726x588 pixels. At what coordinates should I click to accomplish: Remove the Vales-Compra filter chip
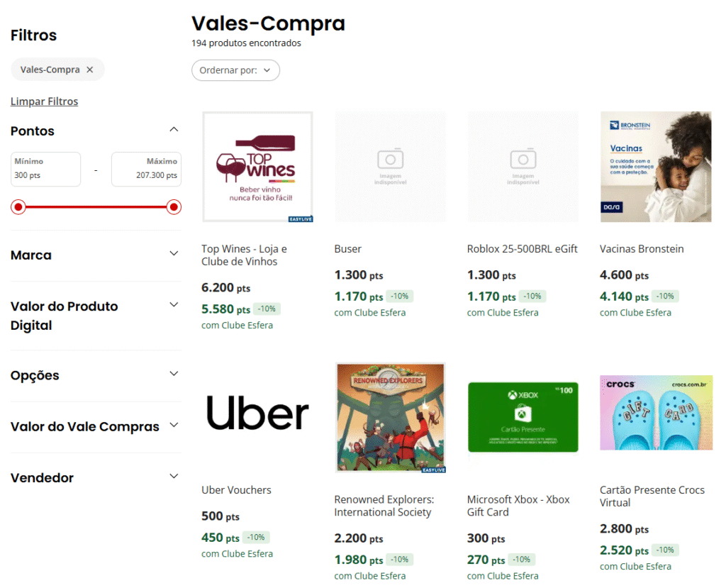tap(89, 70)
